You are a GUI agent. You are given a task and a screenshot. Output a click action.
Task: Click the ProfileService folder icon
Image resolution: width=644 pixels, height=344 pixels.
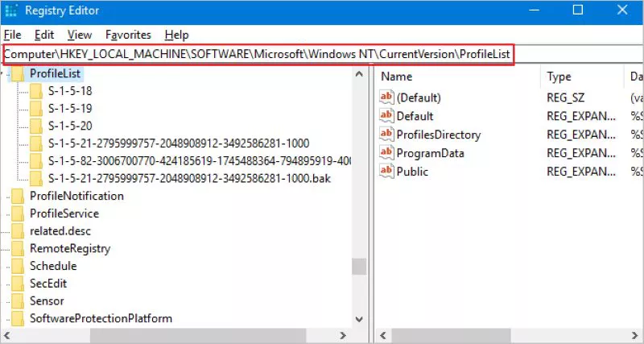(x=18, y=213)
